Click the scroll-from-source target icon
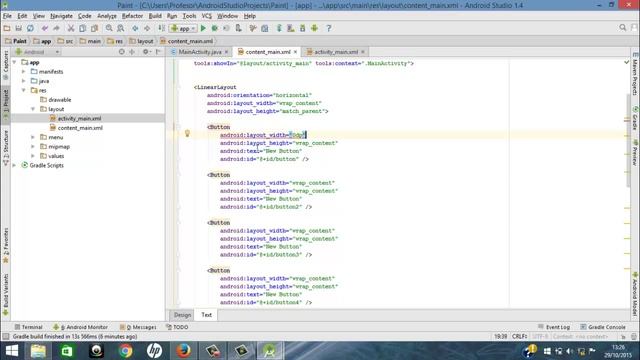The image size is (640, 360). tap(121, 52)
